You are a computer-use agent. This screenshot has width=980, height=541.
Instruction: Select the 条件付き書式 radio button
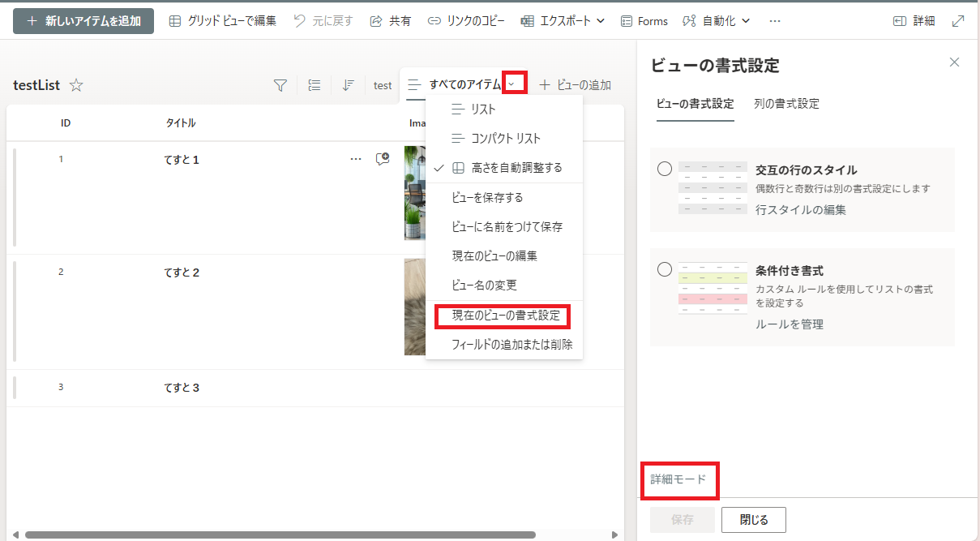[x=665, y=269]
